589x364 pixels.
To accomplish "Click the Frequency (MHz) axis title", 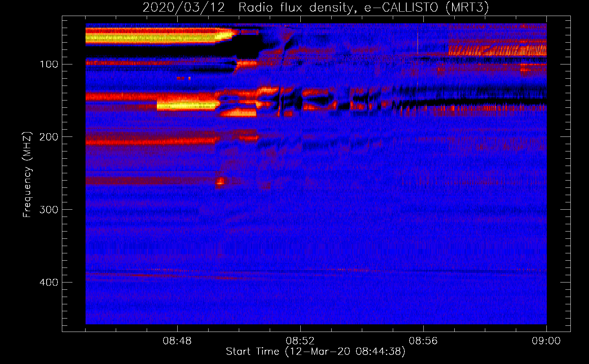I will tap(27, 174).
